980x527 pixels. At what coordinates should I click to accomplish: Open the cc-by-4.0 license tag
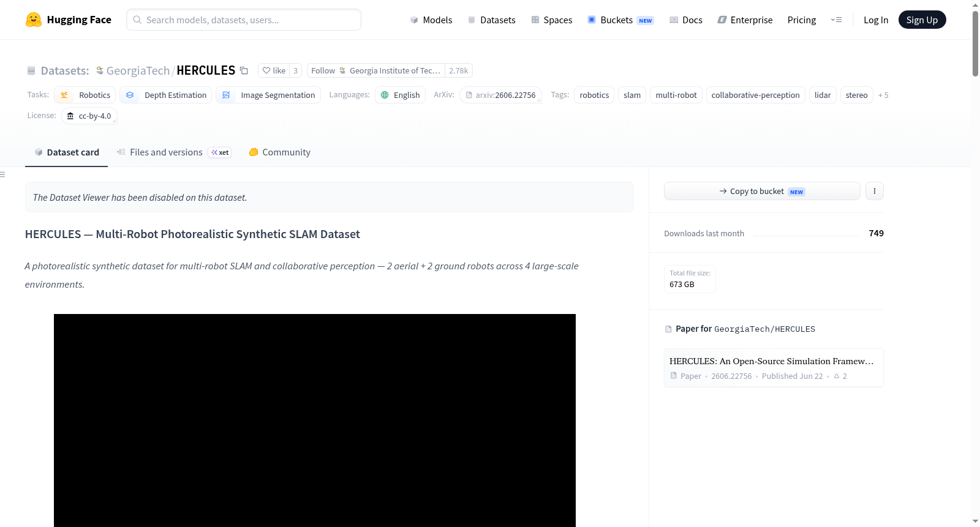89,116
